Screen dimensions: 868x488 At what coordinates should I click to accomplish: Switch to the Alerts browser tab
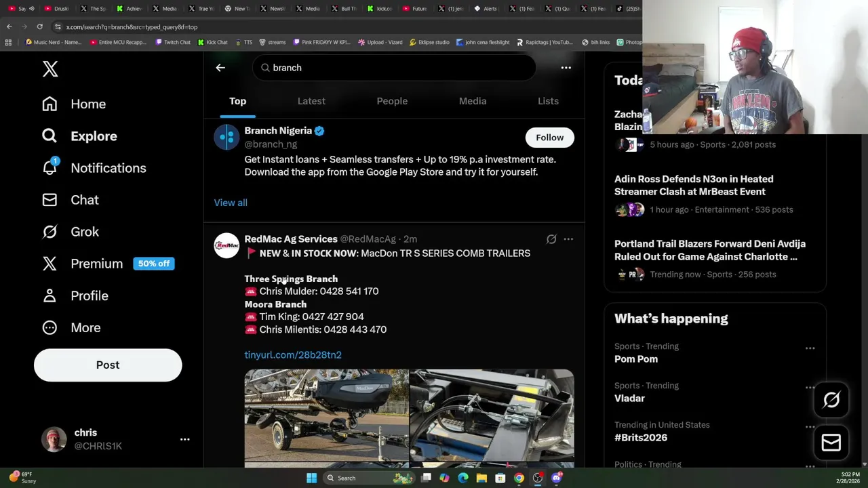point(486,9)
